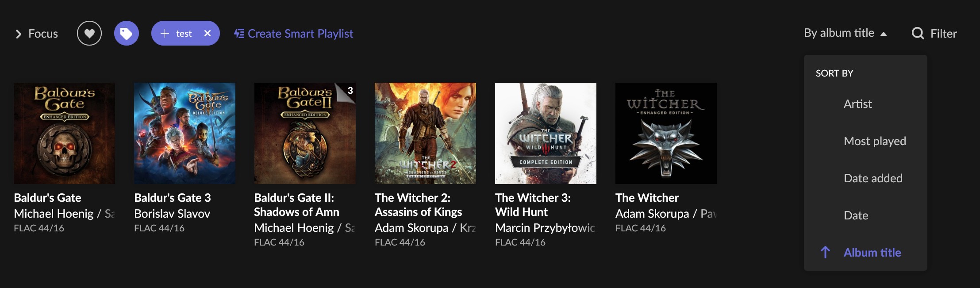Open The Witcher 3: Wild Hunt cover
The image size is (980, 288).
click(546, 133)
